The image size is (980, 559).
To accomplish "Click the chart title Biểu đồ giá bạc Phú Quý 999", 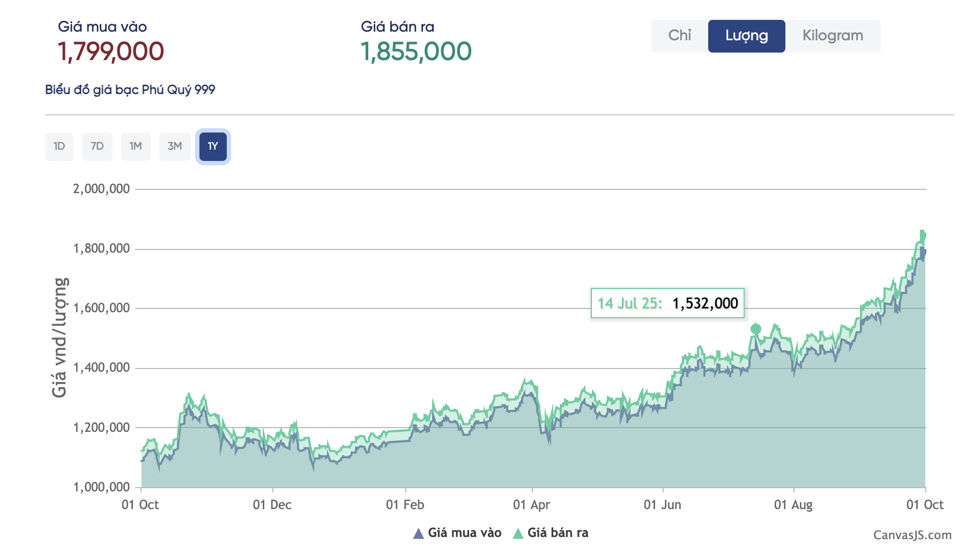I will coord(130,90).
